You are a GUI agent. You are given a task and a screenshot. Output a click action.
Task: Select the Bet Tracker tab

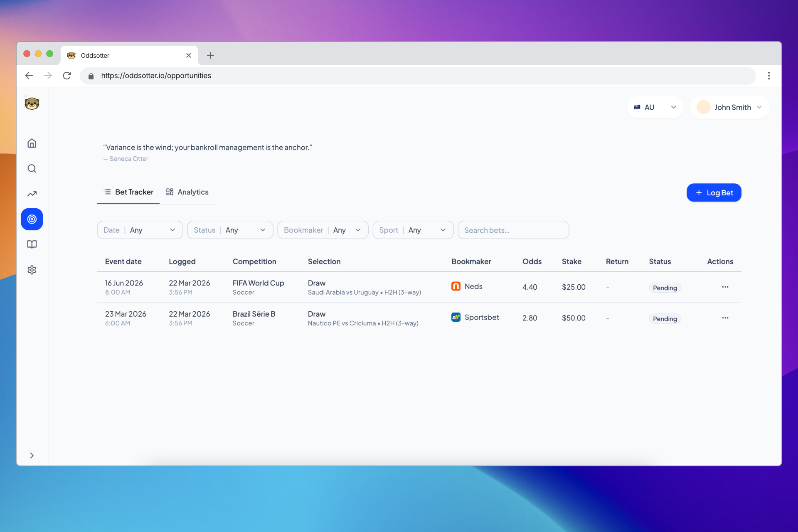(128, 192)
